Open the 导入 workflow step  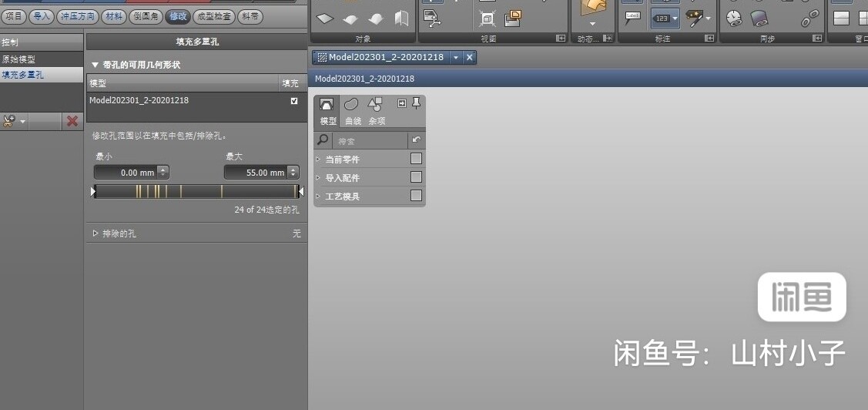point(41,17)
